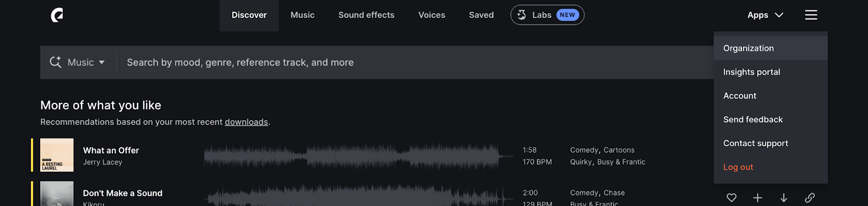The image size is (868, 206).
Task: Select Contact support in the menu
Action: click(x=771, y=143)
